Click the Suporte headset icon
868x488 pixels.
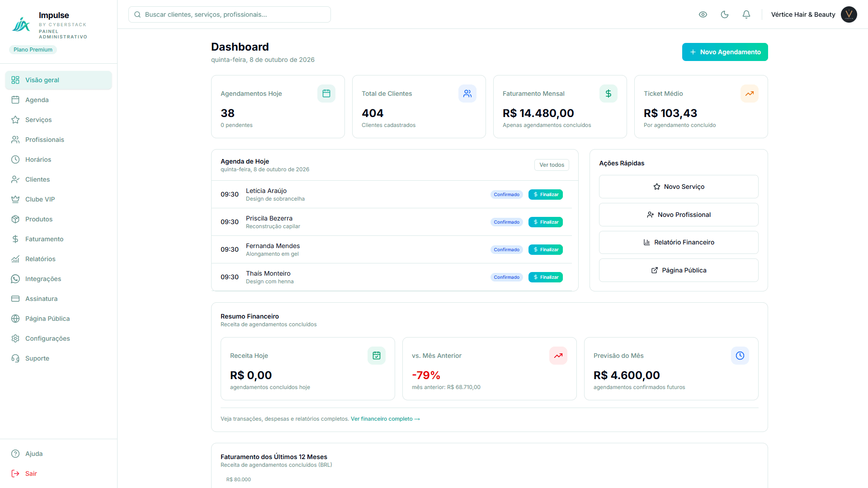15,358
